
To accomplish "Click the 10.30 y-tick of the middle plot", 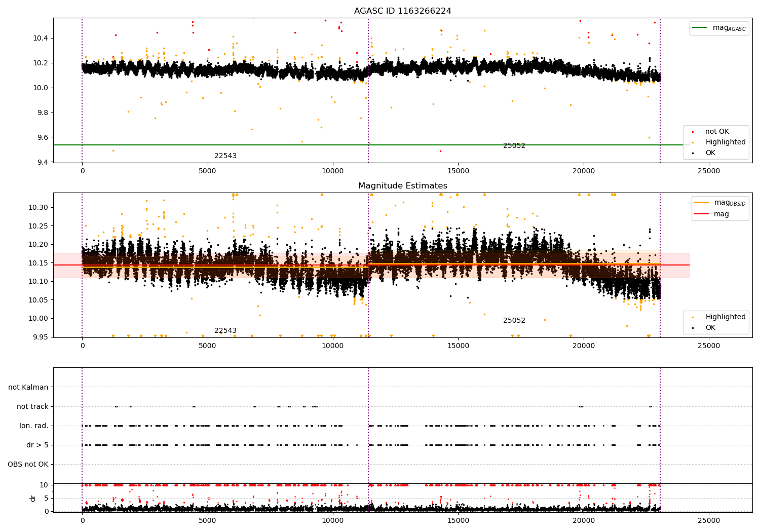I will [x=39, y=208].
